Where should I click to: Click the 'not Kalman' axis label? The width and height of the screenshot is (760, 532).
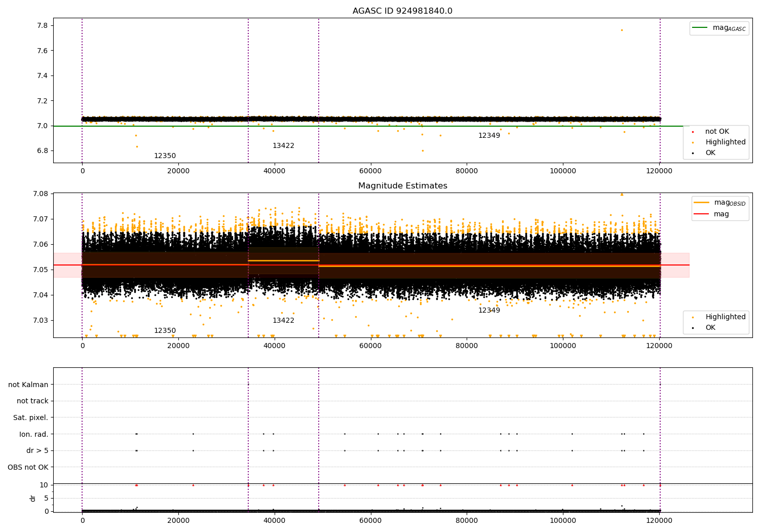tap(28, 385)
